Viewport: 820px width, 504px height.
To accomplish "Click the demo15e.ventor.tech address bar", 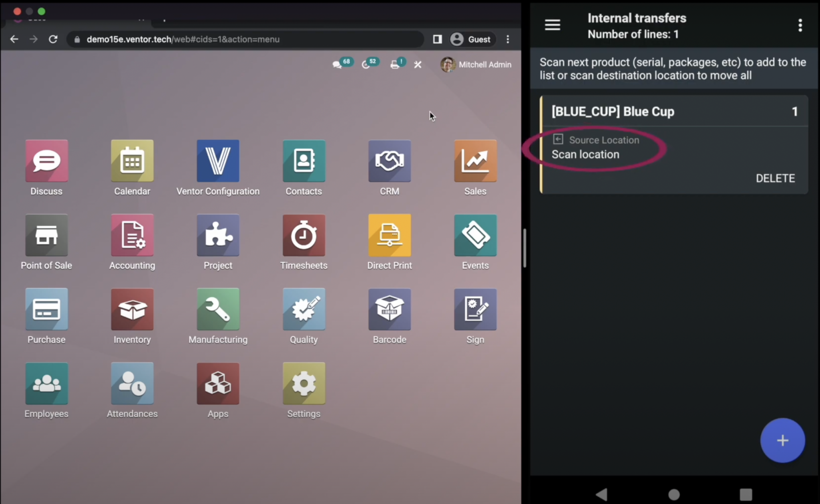I will [245, 39].
